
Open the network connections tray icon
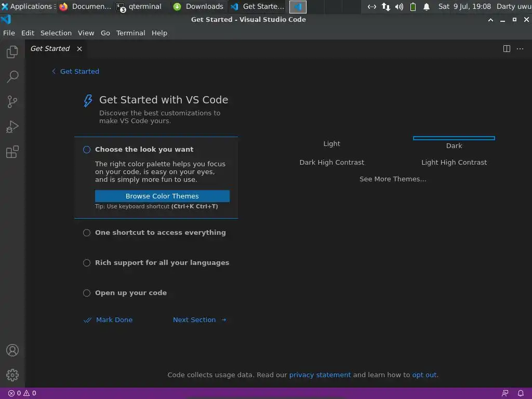coord(386,7)
